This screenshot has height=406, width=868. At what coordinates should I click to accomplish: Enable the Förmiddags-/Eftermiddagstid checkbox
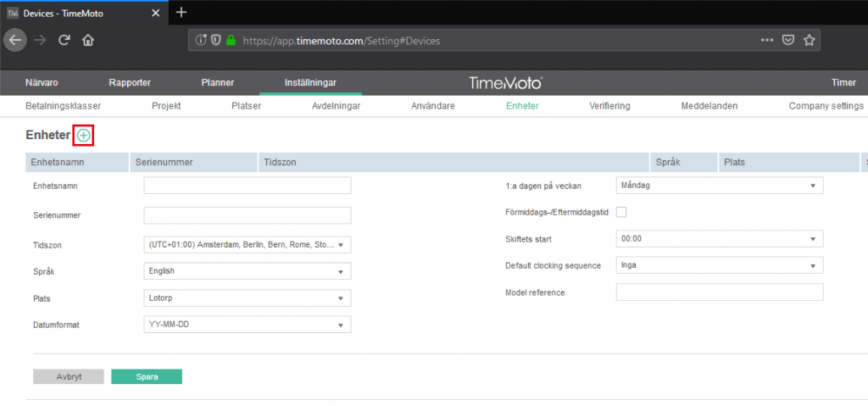click(x=621, y=212)
